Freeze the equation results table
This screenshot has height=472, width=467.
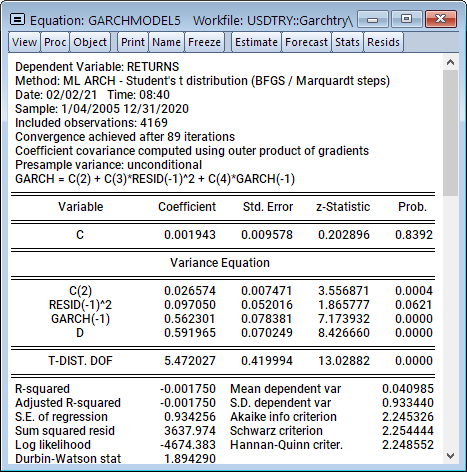(204, 42)
